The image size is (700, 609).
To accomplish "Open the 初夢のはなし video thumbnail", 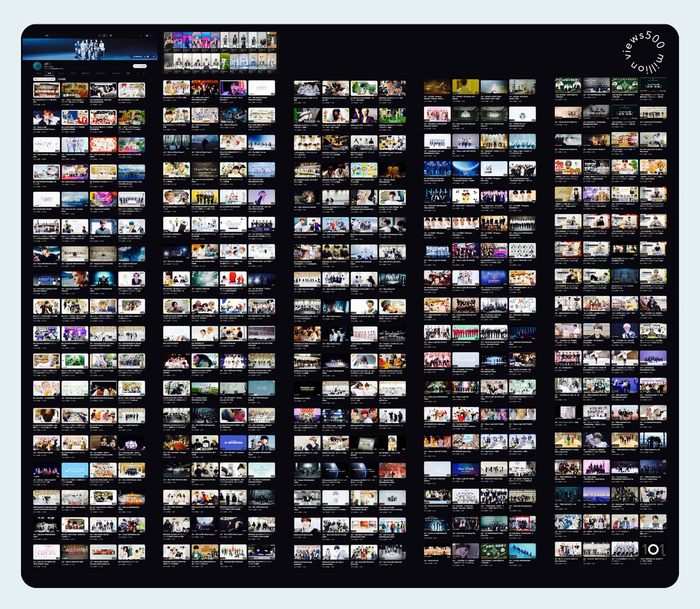I will [75, 90].
